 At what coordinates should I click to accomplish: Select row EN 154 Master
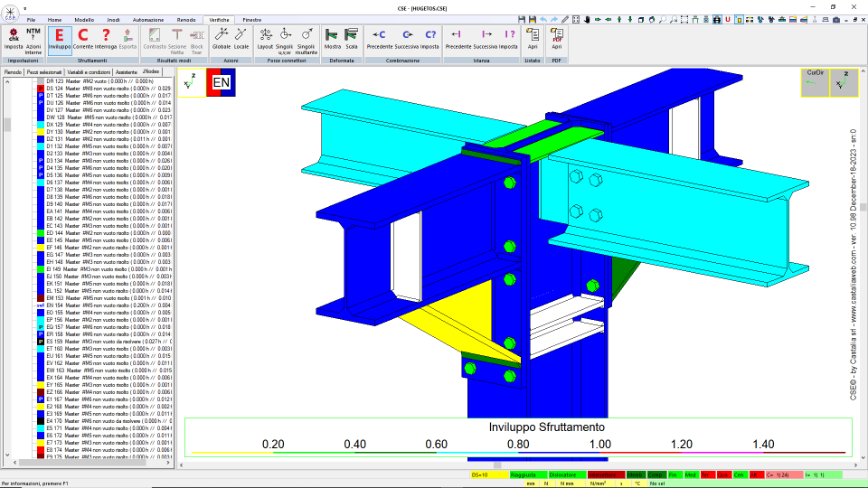pos(108,305)
